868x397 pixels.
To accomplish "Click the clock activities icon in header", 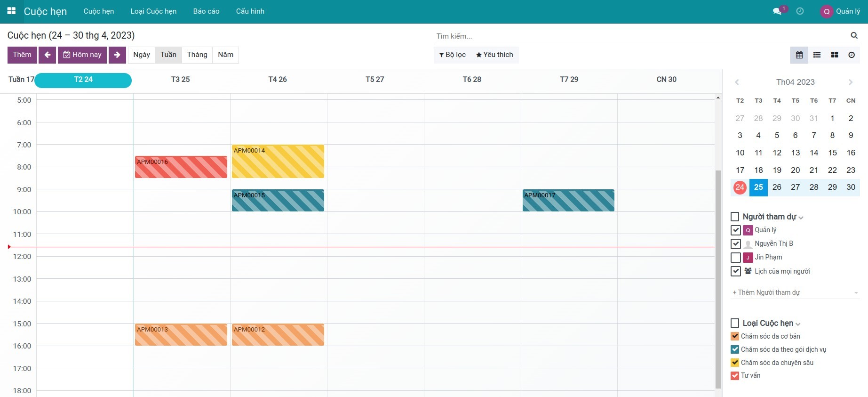I will click(x=800, y=11).
